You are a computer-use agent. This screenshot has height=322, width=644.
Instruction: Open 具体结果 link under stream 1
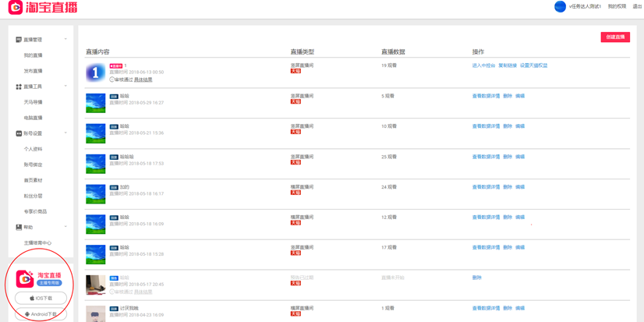click(x=143, y=80)
